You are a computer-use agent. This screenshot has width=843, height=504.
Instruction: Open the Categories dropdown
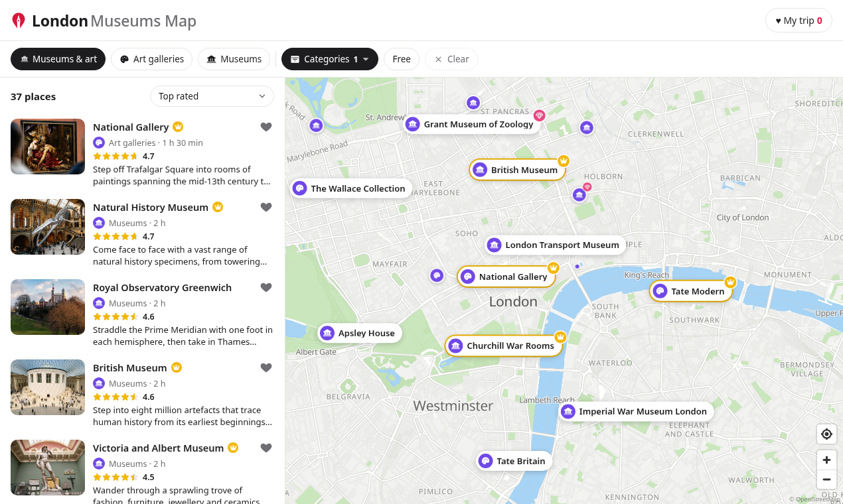pyautogui.click(x=330, y=59)
